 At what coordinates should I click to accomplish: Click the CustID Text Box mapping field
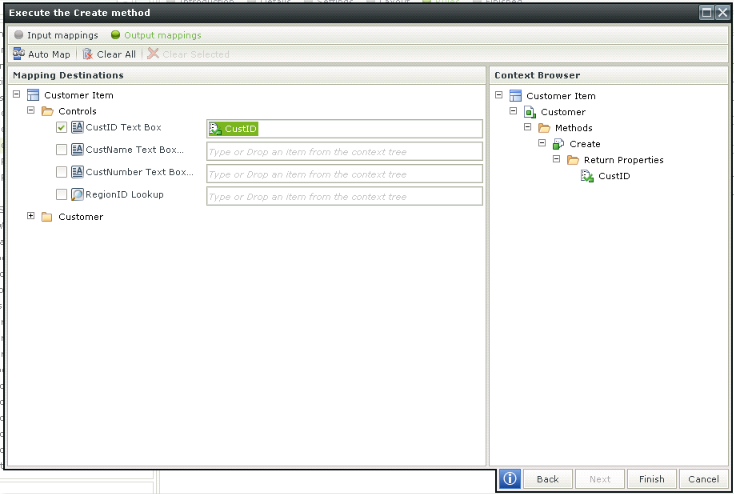tap(345, 129)
